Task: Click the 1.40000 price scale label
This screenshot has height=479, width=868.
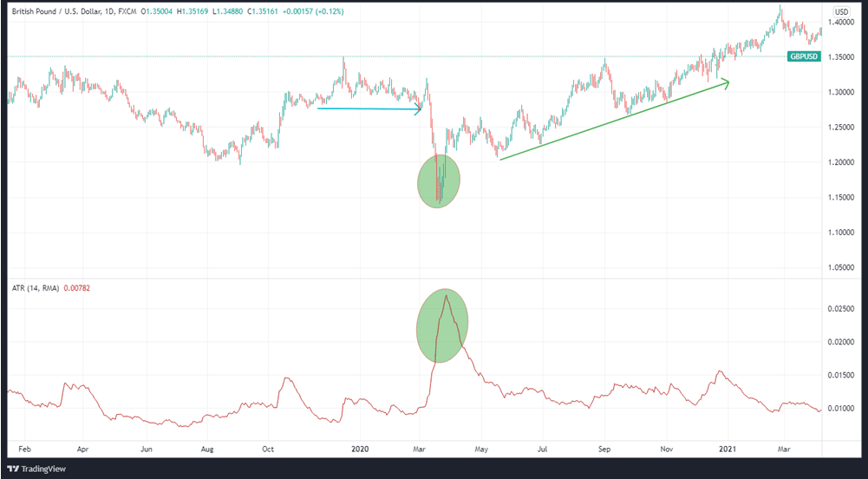Action: click(x=840, y=23)
